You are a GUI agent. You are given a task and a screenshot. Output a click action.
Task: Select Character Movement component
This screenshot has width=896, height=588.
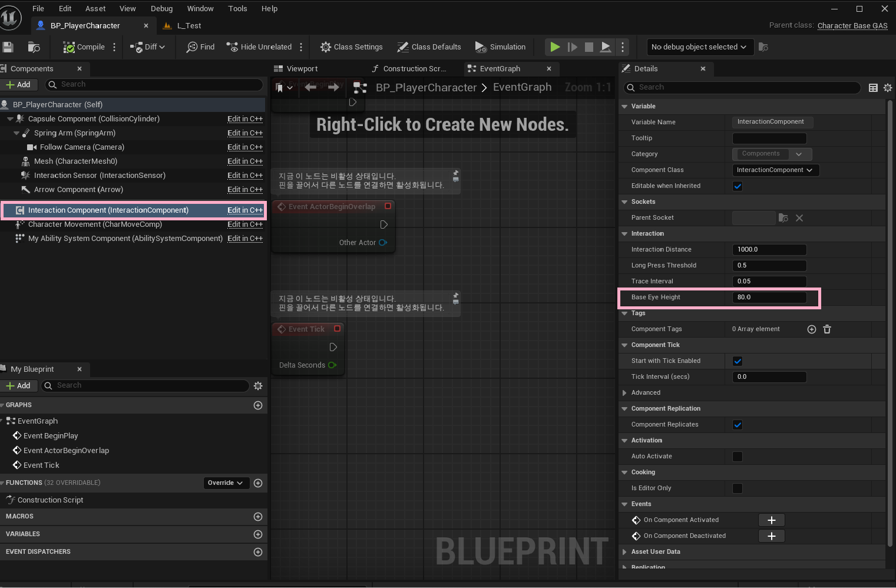(95, 224)
